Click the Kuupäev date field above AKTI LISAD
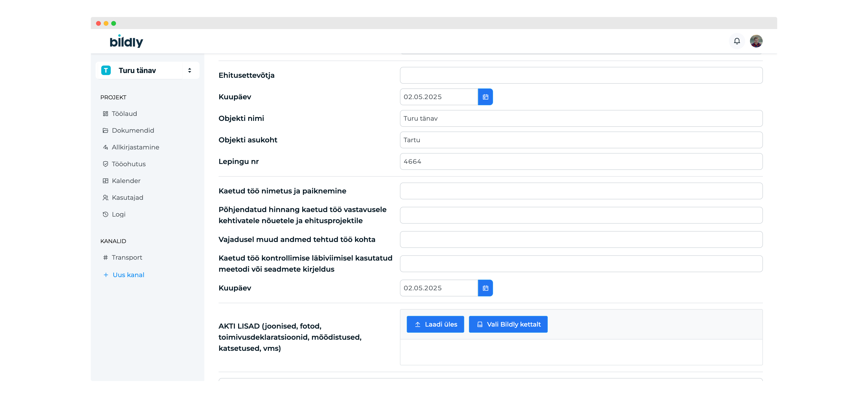 pos(439,288)
